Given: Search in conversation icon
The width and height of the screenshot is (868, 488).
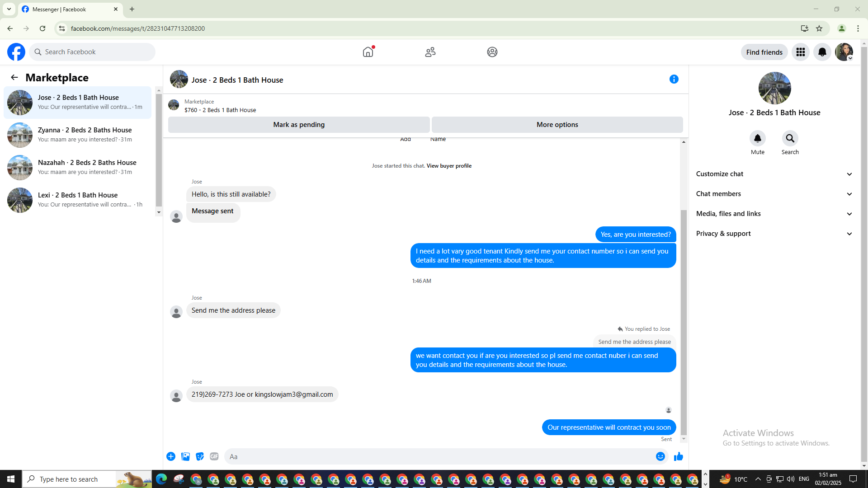Looking at the screenshot, I should coord(790,138).
